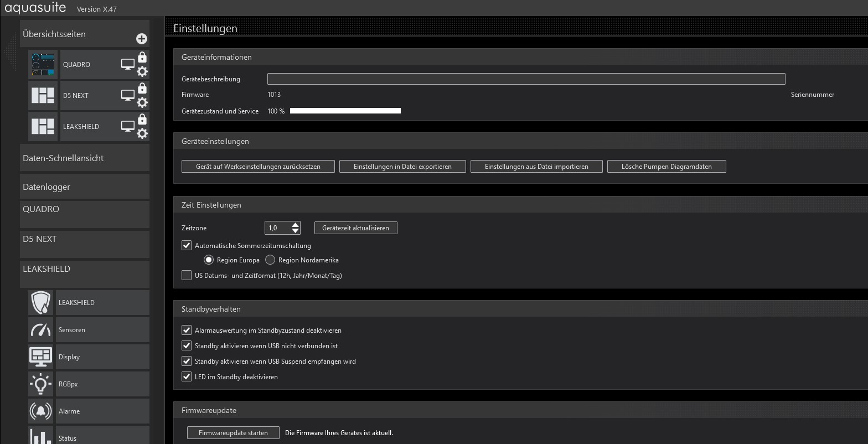Toggle the lock icon for D5 NEXT page
This screenshot has width=868, height=444.
[x=142, y=88]
